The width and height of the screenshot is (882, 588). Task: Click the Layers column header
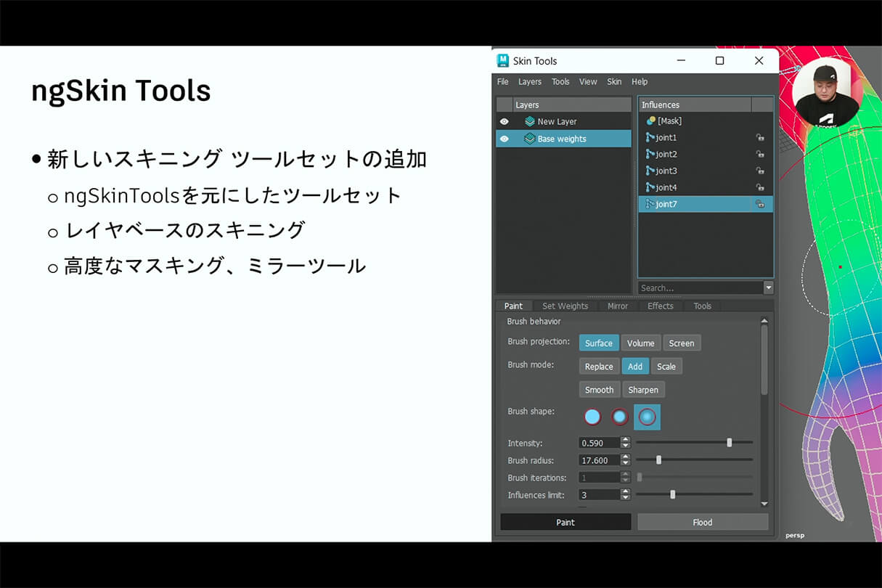572,105
